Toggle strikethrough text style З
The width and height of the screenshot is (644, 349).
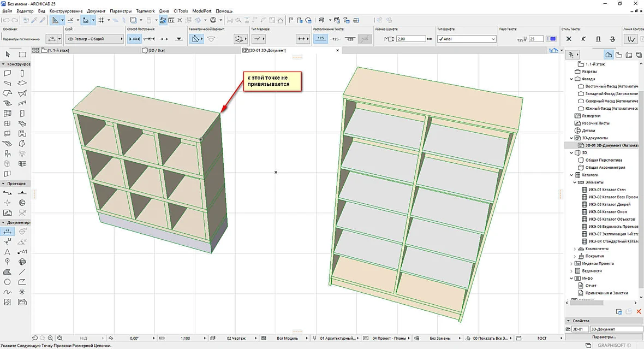[x=612, y=39]
